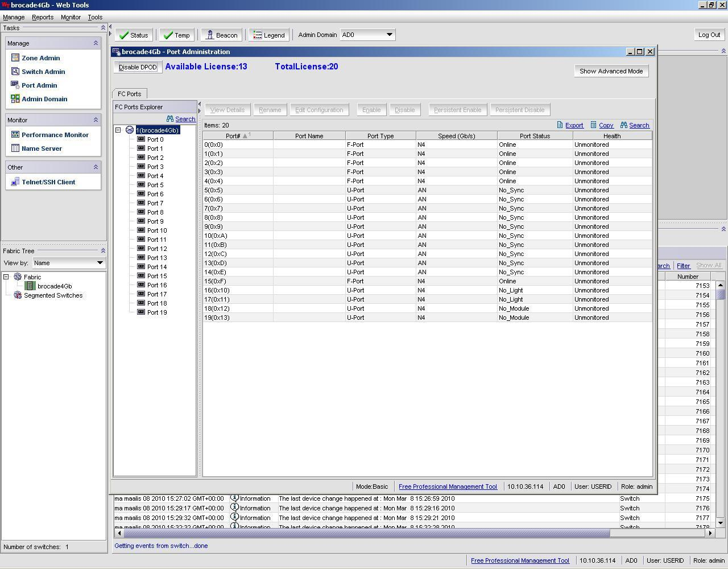Image resolution: width=728 pixels, height=569 pixels.
Task: Collapse the Fabric Tree panel
Action: click(x=103, y=250)
